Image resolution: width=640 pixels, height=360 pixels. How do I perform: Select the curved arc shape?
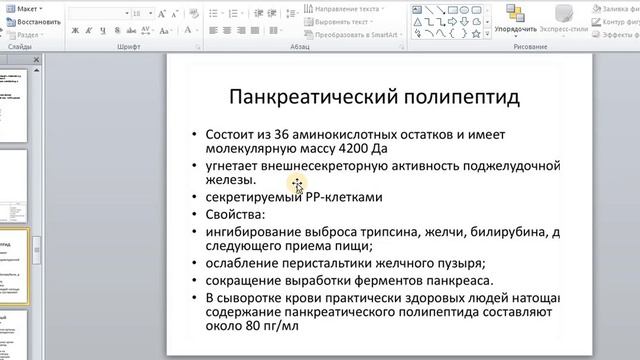tap(429, 33)
